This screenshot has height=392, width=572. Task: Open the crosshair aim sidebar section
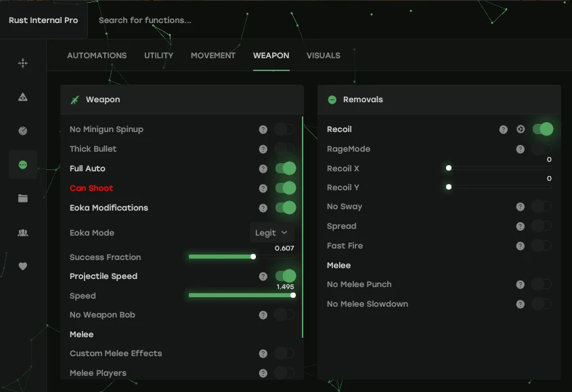(22, 63)
